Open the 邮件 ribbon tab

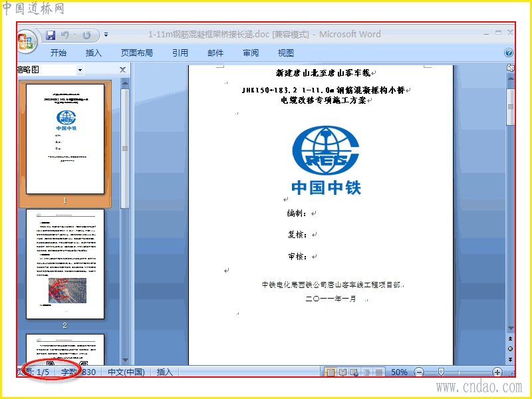point(215,53)
